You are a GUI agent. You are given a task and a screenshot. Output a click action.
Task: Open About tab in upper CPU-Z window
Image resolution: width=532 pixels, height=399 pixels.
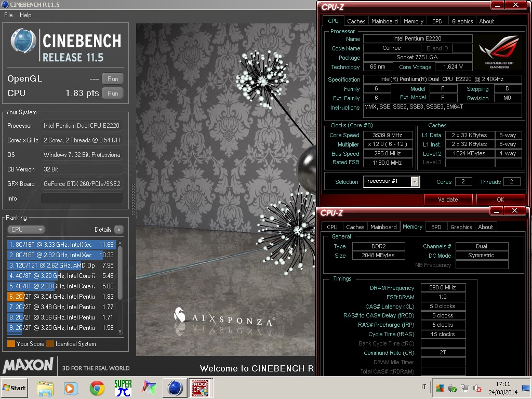(x=486, y=21)
